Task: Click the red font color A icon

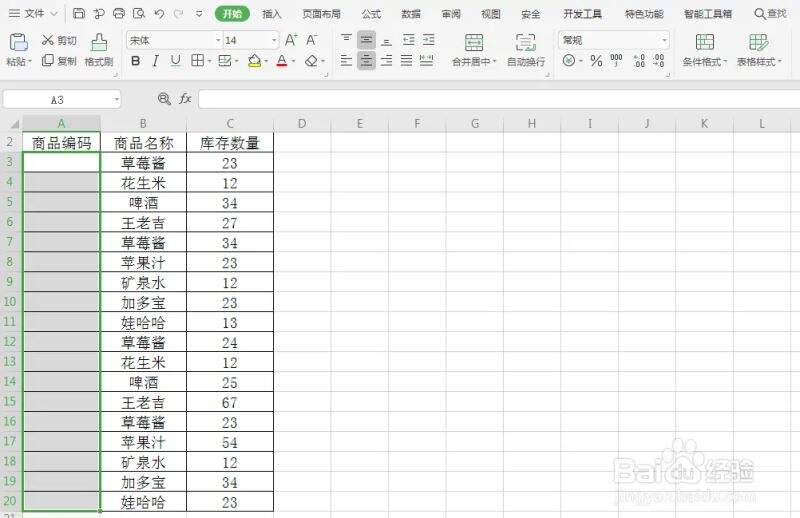Action: pos(282,61)
